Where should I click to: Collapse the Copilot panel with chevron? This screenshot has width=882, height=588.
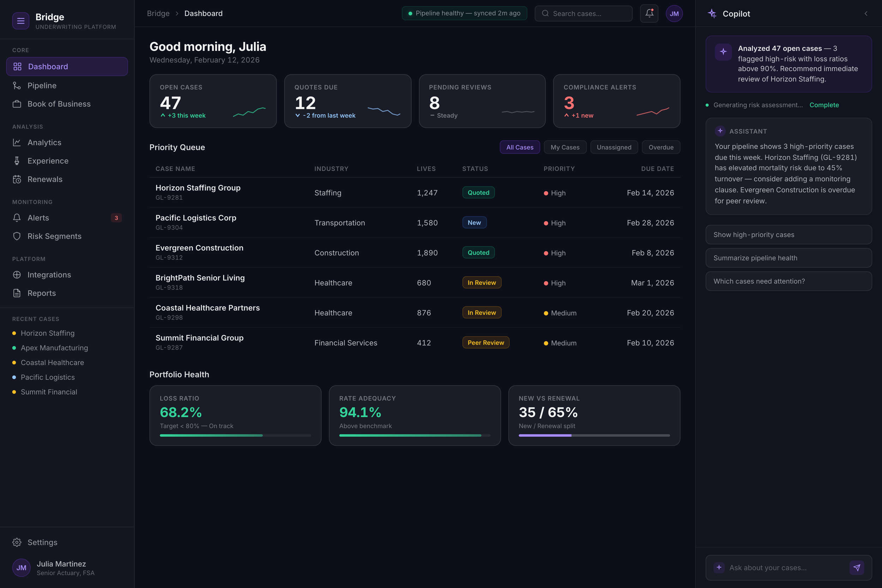pos(866,13)
